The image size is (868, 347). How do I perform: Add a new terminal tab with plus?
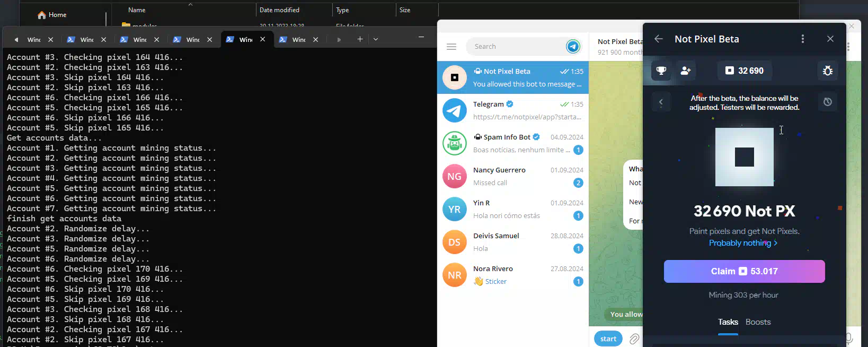pyautogui.click(x=360, y=39)
